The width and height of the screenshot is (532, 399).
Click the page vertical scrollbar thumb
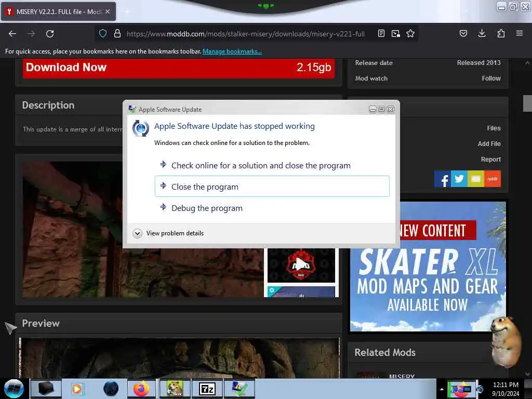coord(527,103)
